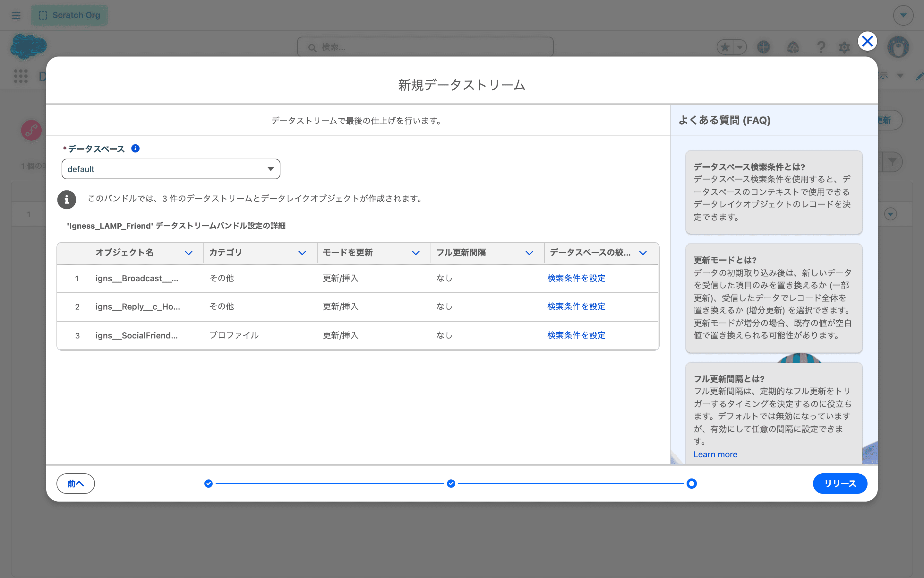Click the データスペース info icon
This screenshot has width=924, height=578.
coord(135,148)
